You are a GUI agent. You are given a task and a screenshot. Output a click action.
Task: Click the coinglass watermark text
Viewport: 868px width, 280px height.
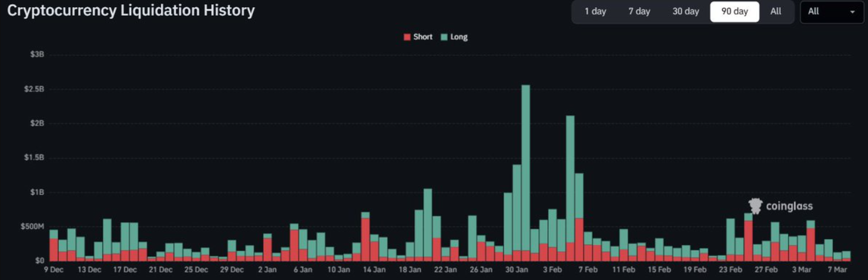point(789,207)
